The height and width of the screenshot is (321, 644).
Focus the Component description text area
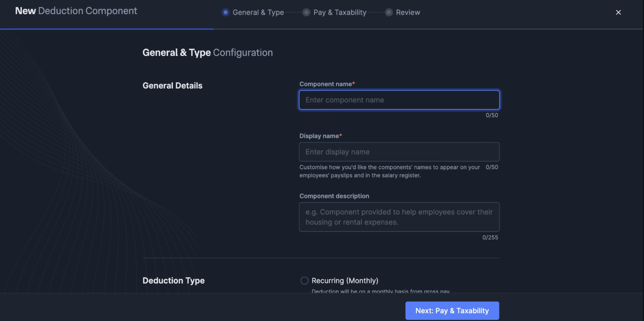[x=399, y=217]
